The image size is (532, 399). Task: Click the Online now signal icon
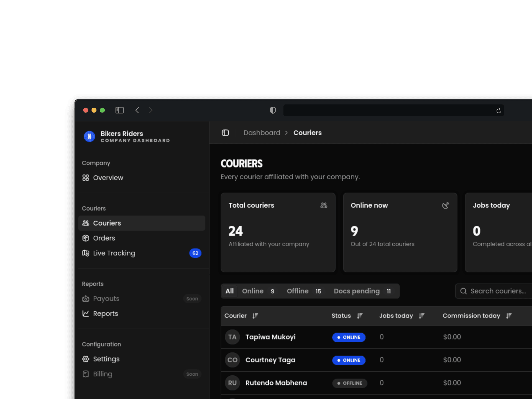coord(445,205)
